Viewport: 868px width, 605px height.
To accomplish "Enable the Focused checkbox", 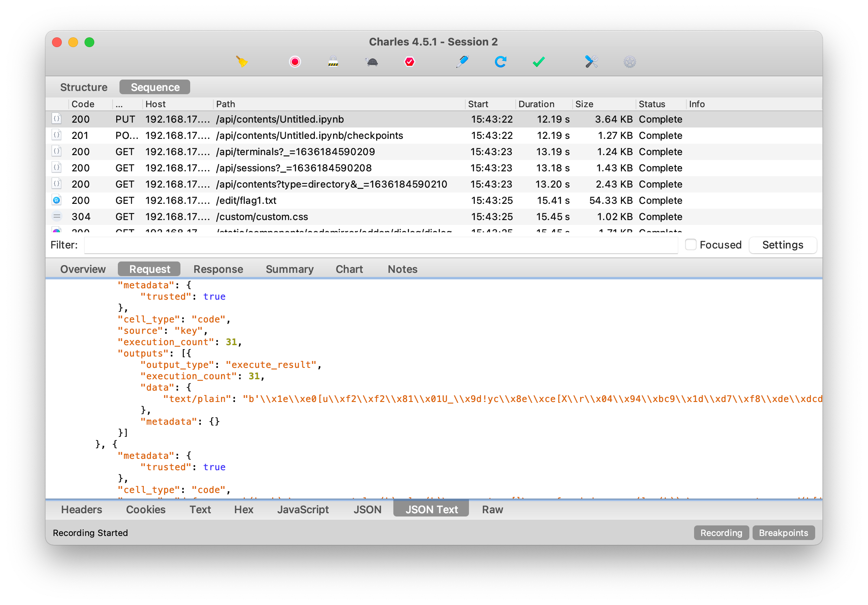I will pyautogui.click(x=691, y=245).
